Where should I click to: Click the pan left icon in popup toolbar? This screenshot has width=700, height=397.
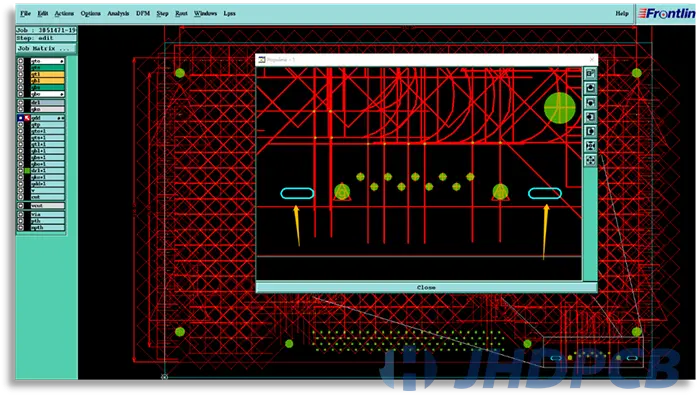590,117
